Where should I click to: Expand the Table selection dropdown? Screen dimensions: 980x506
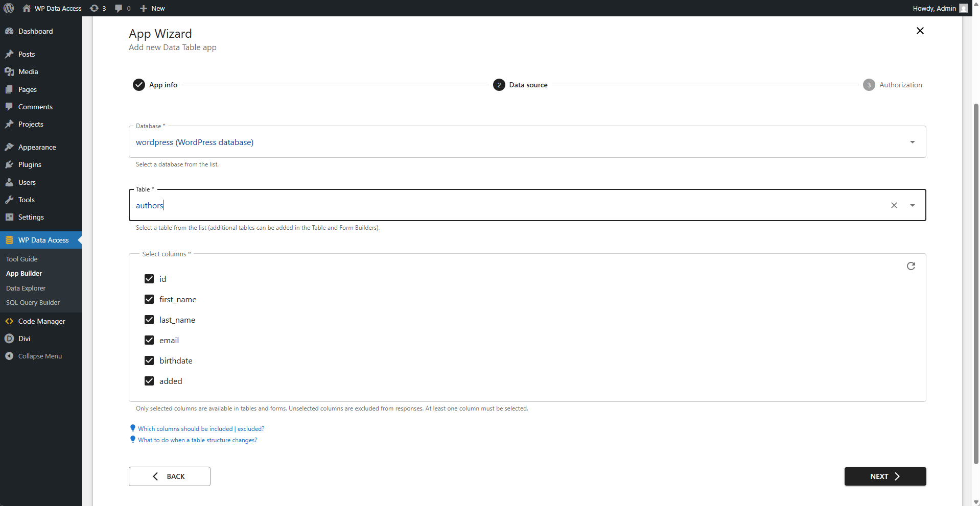[x=913, y=205]
